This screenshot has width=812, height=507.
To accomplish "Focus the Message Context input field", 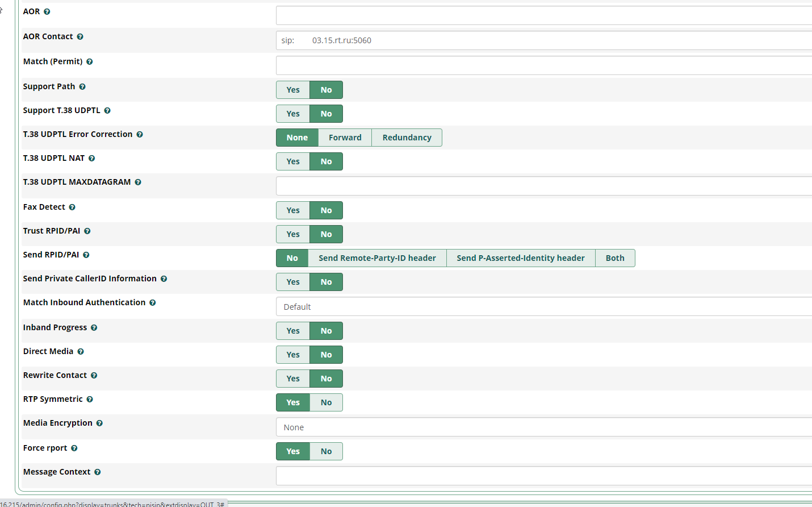I will click(544, 476).
